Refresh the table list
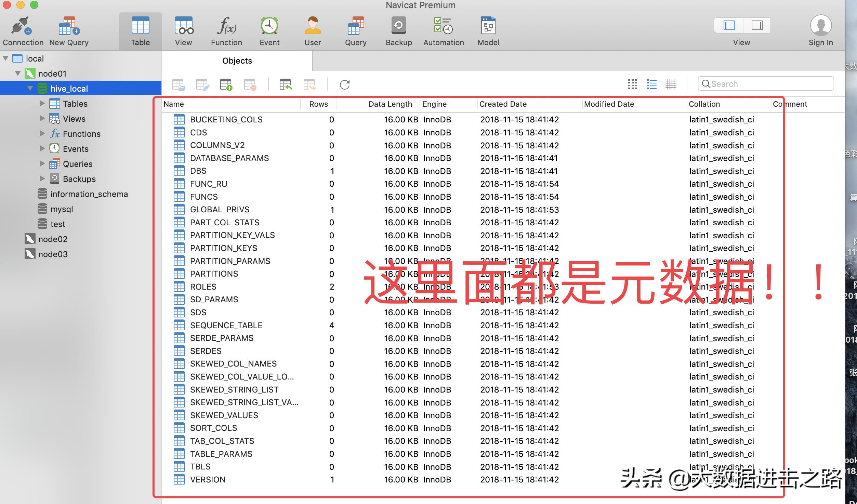The width and height of the screenshot is (857, 504). click(345, 84)
